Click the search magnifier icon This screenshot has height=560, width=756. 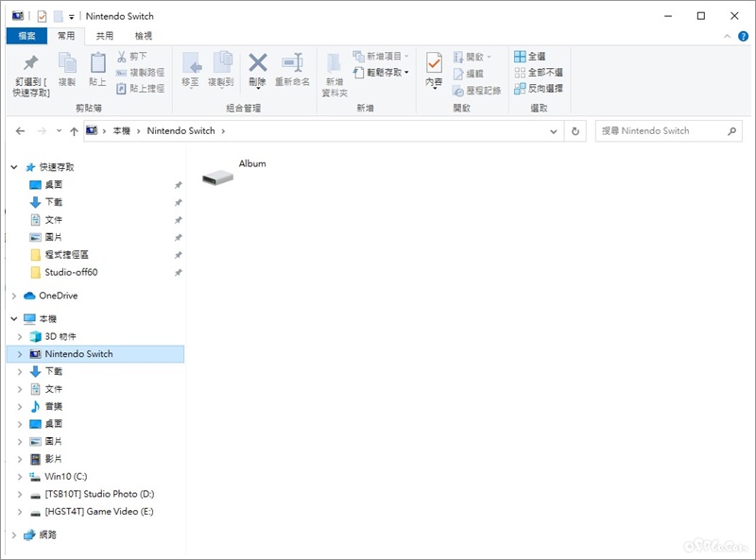pos(731,131)
